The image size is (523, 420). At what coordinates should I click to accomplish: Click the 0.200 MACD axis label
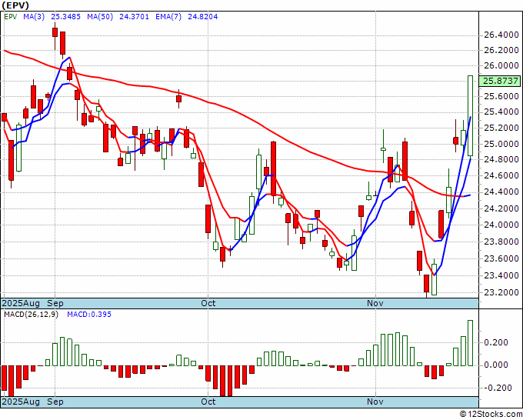coord(496,342)
